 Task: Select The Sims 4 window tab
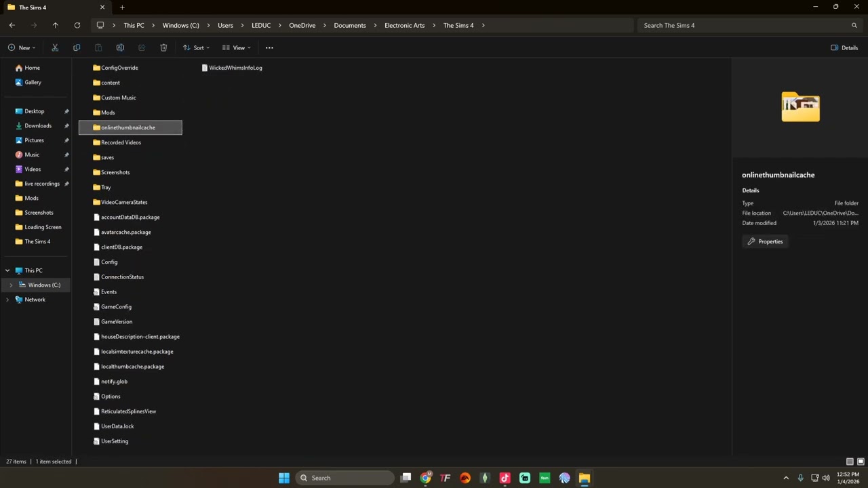point(54,7)
